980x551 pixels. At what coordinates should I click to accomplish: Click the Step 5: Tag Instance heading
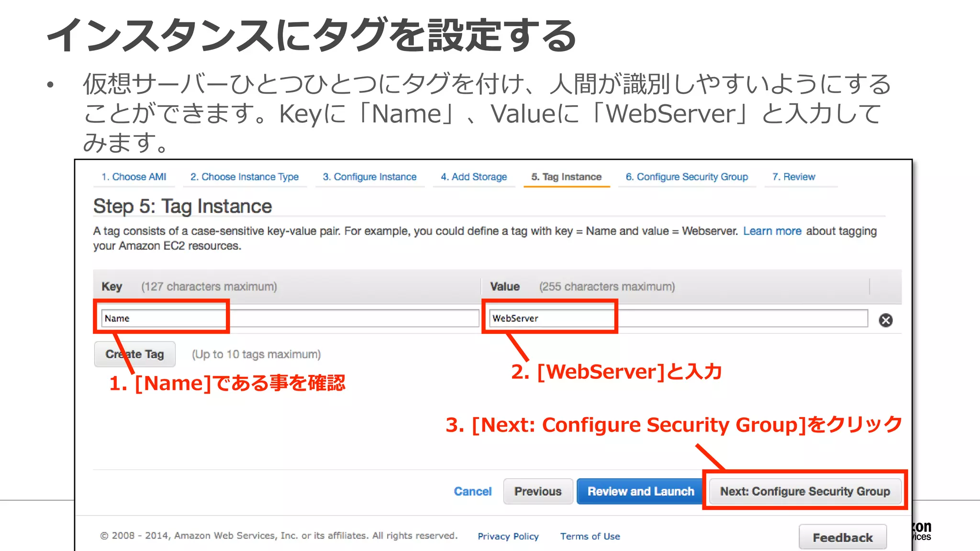182,206
